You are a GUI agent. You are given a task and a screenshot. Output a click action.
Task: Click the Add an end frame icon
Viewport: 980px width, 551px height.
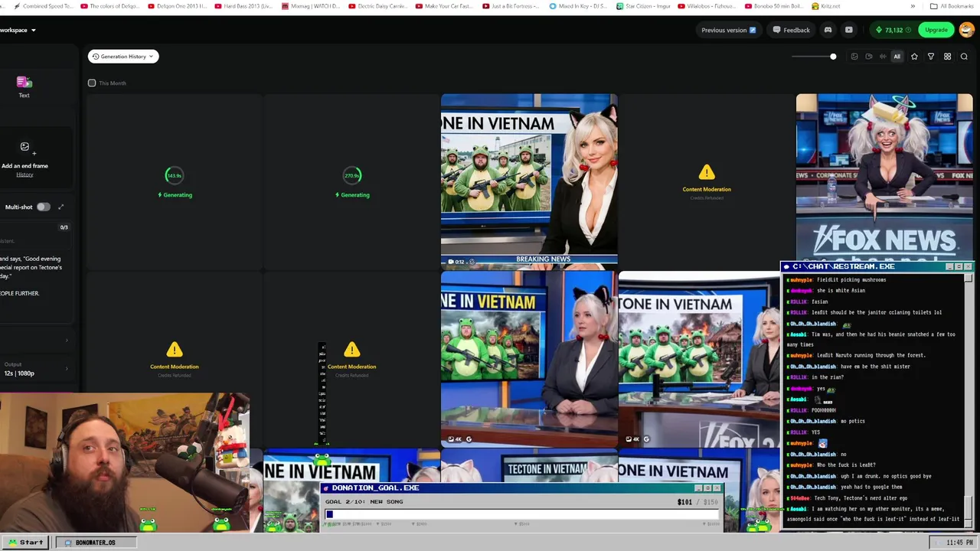24,147
